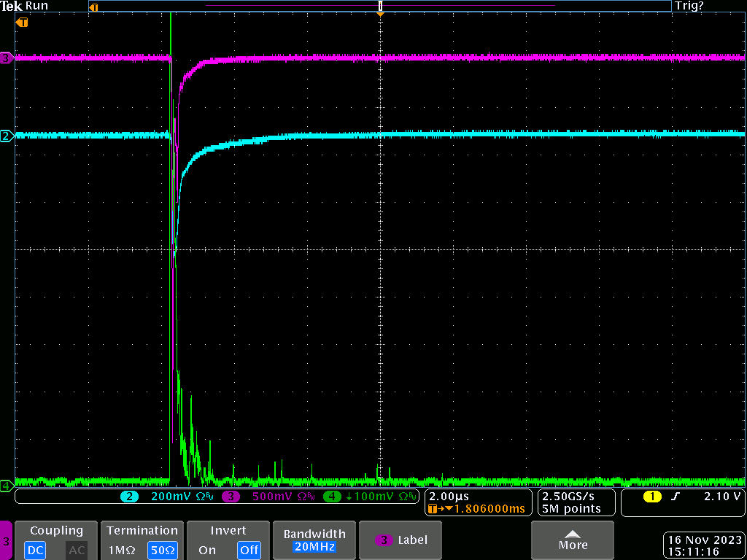Click the 2.50GS/s sample rate readout
Image resolution: width=747 pixels, height=560 pixels.
[568, 496]
